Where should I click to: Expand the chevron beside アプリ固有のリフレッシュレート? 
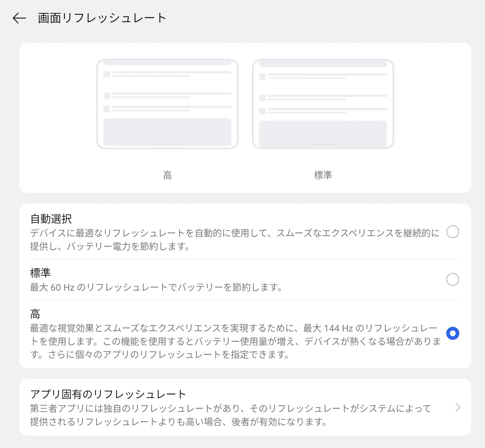pyautogui.click(x=458, y=407)
